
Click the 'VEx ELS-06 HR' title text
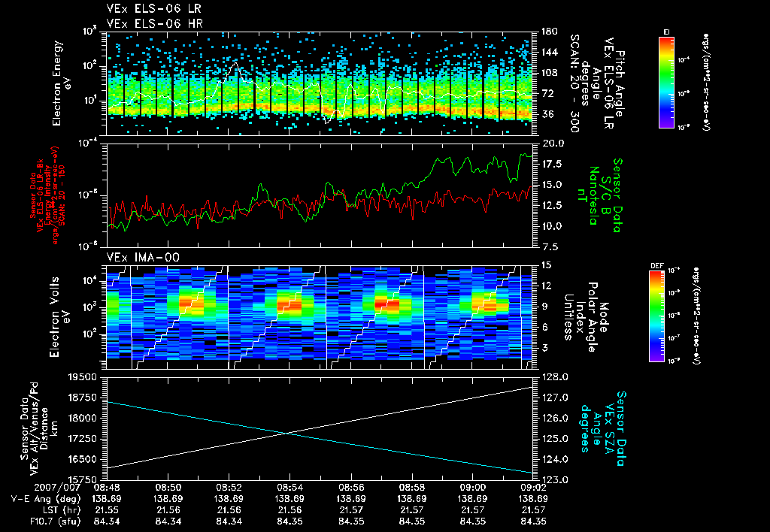(x=155, y=23)
